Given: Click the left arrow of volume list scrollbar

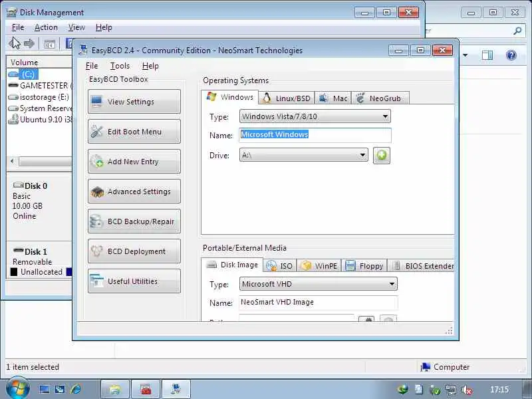Looking at the screenshot, I should point(12,161).
